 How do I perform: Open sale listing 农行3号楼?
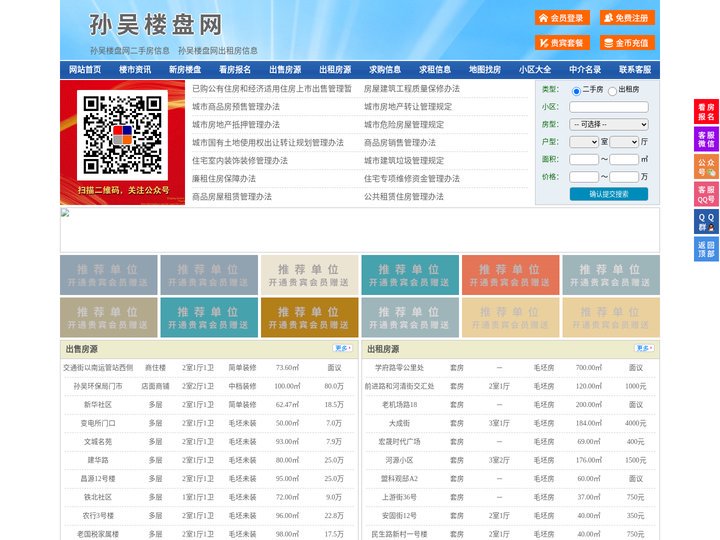pos(98,516)
